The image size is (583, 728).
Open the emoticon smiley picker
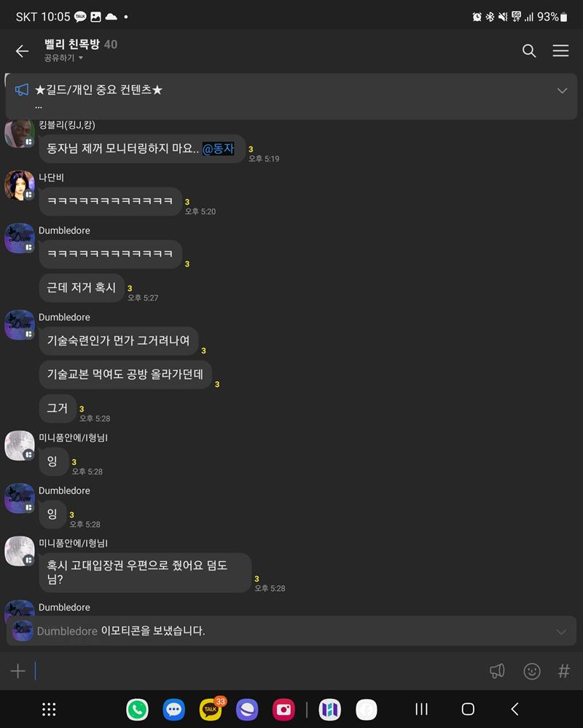point(532,671)
